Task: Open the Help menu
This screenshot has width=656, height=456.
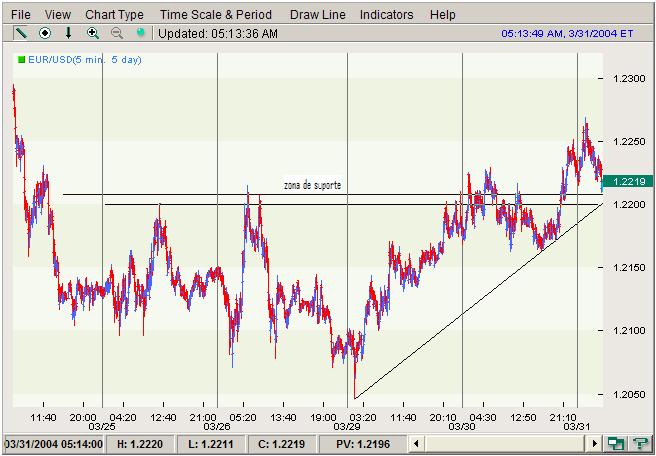Action: 443,15
